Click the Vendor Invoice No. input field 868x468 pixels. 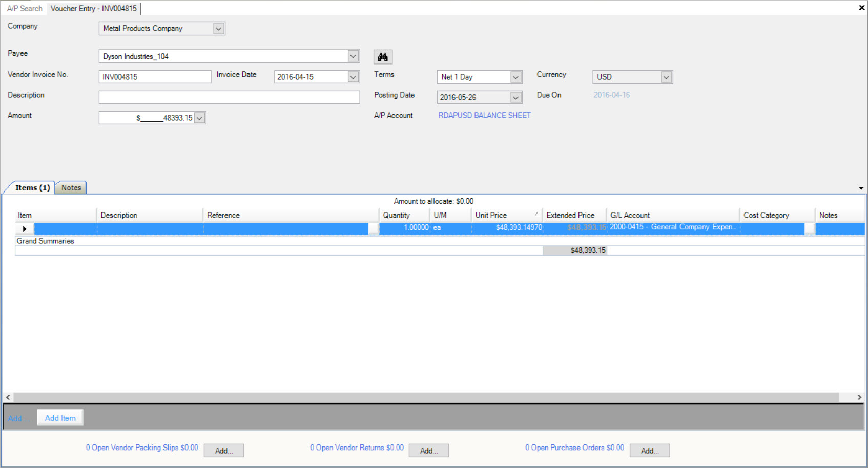(x=155, y=77)
